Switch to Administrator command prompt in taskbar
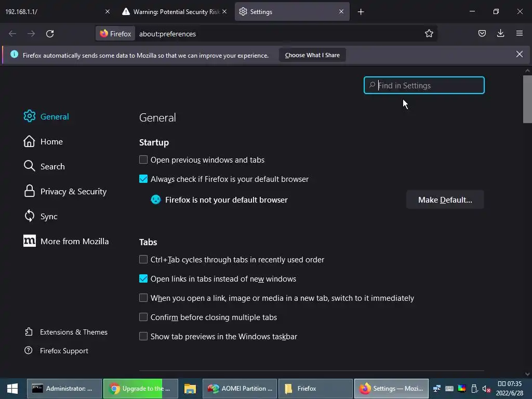 tap(64, 389)
